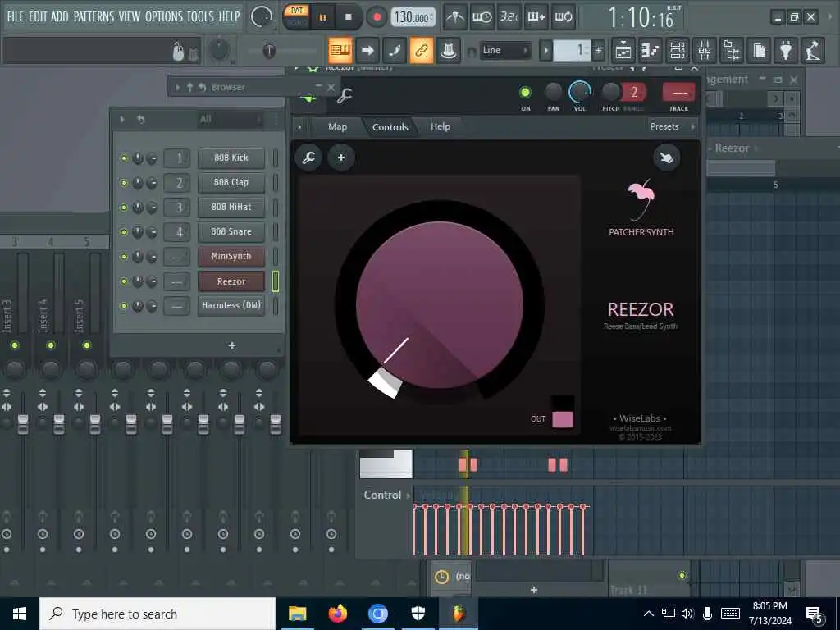Click the red record button

[x=377, y=18]
